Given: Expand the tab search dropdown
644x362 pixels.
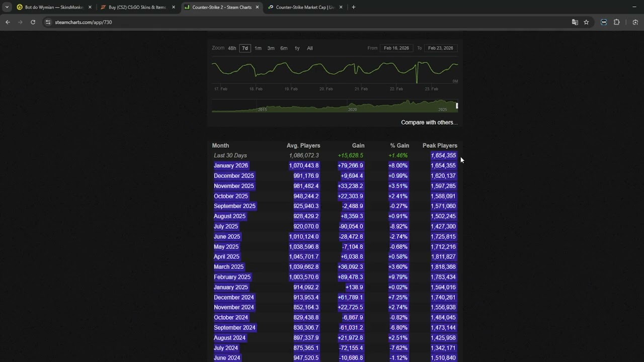Looking at the screenshot, I should point(7,7).
